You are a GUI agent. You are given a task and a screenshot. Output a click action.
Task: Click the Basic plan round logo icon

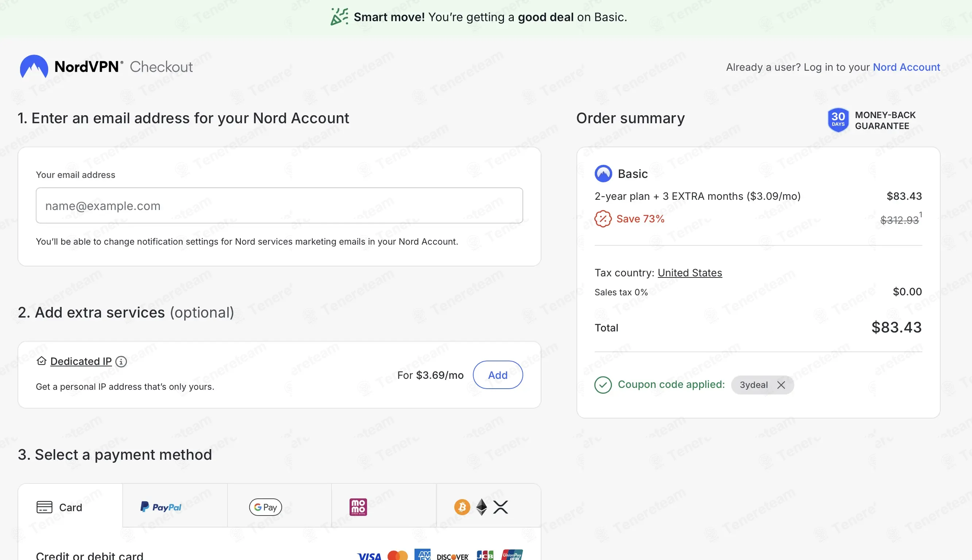(x=603, y=174)
